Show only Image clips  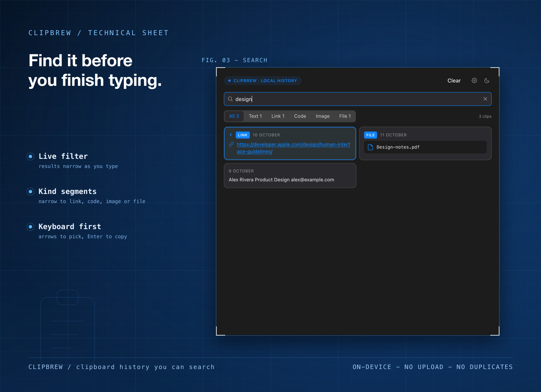323,116
